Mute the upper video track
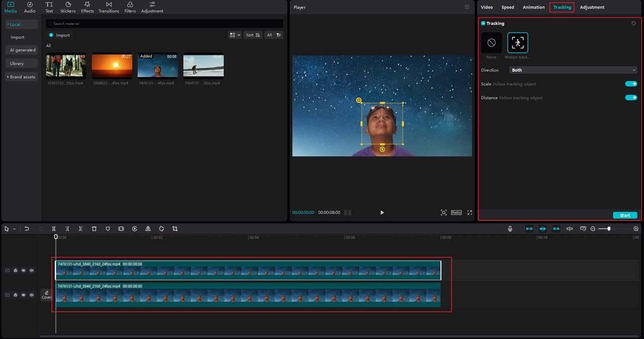 pyautogui.click(x=32, y=271)
